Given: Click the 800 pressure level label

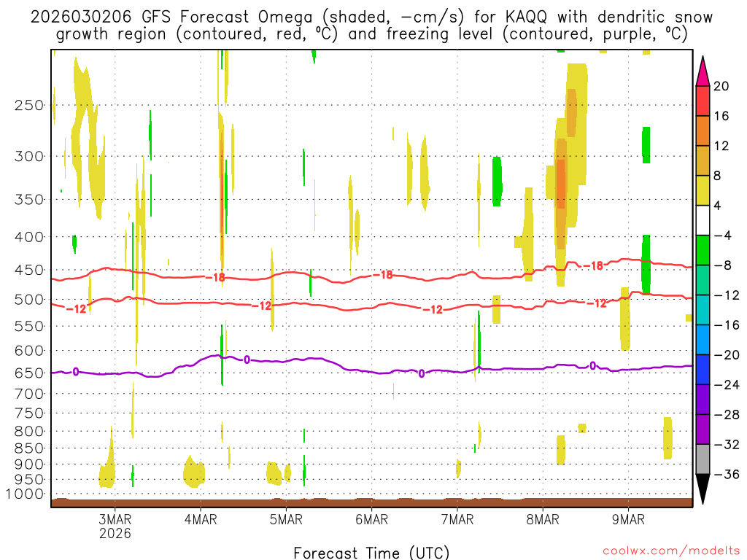Looking at the screenshot, I should click(29, 432).
